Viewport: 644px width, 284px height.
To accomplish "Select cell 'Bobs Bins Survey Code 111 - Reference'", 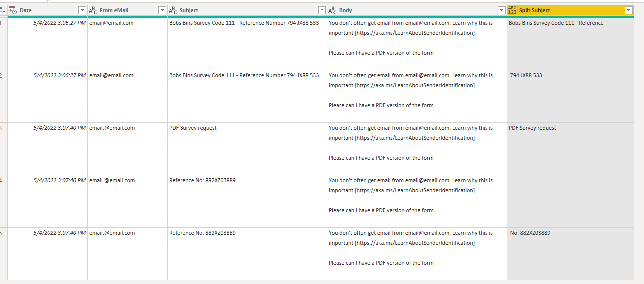I will [570, 44].
